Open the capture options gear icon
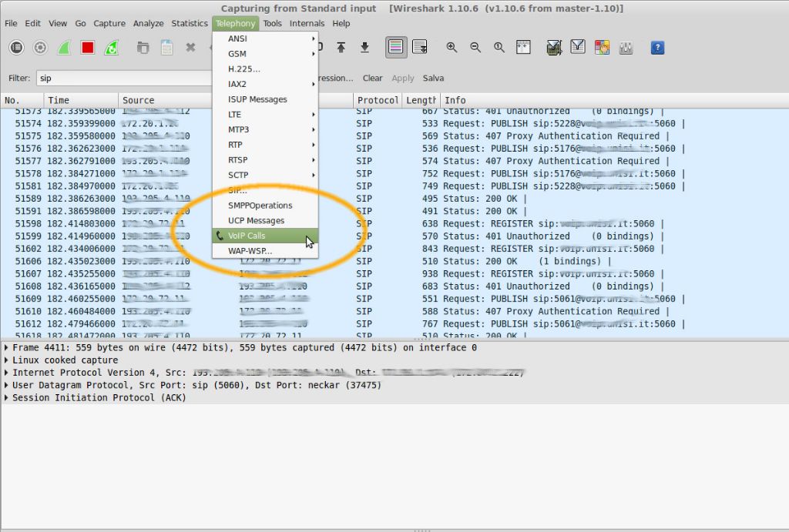This screenshot has height=532, width=789. point(40,48)
